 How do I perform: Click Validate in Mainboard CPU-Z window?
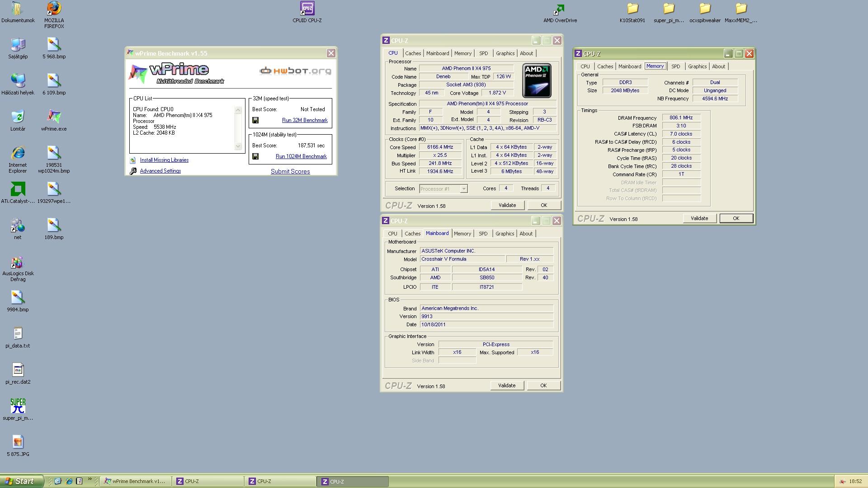[x=507, y=385]
